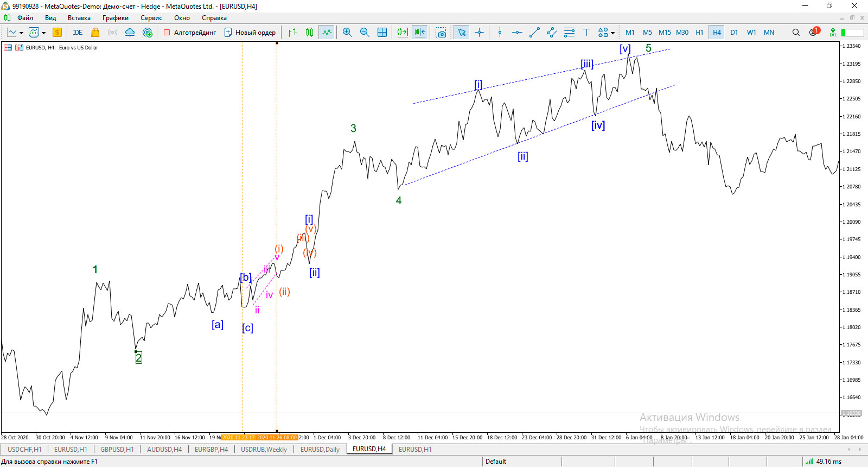
Task: Open the MetaEditor IDE
Action: pos(78,33)
